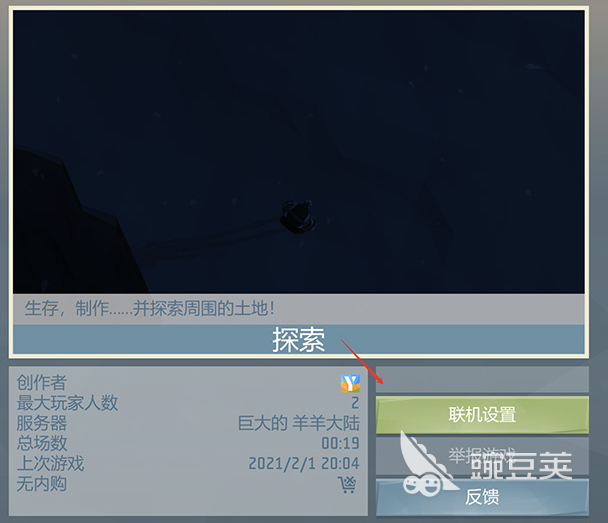Click the 无内购 no purchases label
Screen dimensions: 608x523
(41, 484)
